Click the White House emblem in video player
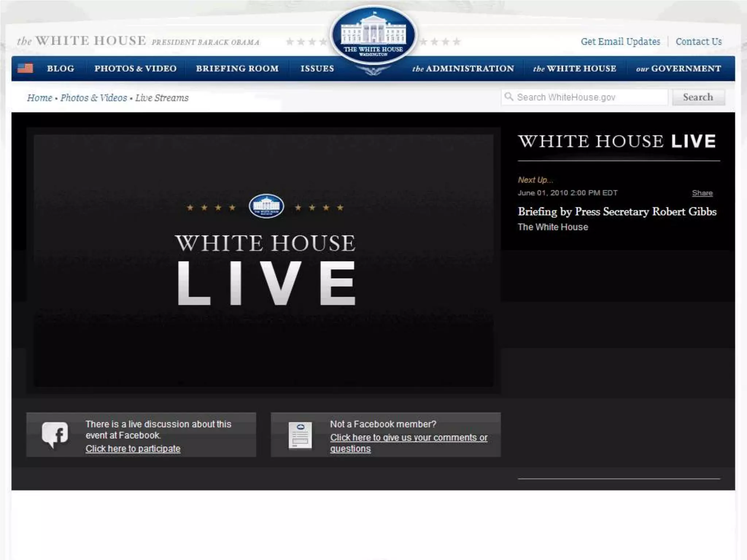Screen dimensions: 747x560 click(x=266, y=206)
